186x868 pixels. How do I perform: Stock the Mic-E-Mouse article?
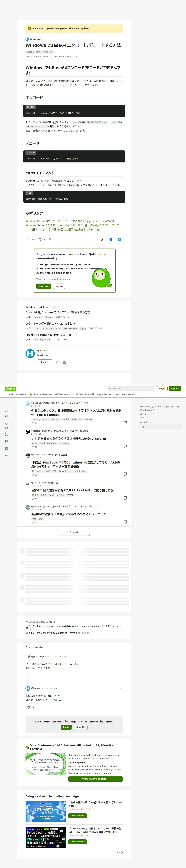[x=125, y=422]
